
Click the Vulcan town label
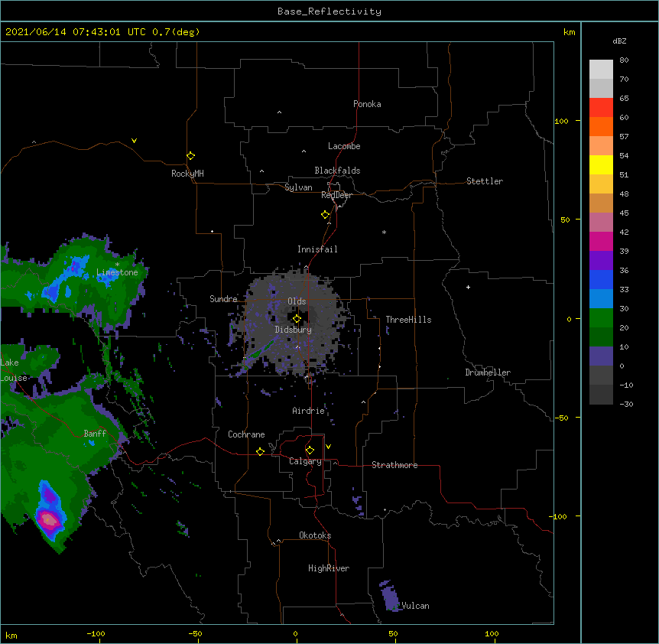click(x=415, y=606)
